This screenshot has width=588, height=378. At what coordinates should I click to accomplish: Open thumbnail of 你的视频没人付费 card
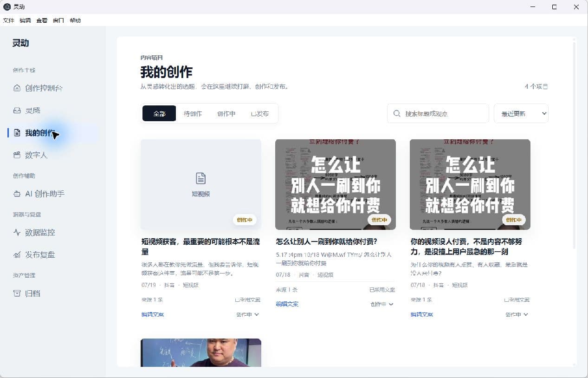[470, 184]
